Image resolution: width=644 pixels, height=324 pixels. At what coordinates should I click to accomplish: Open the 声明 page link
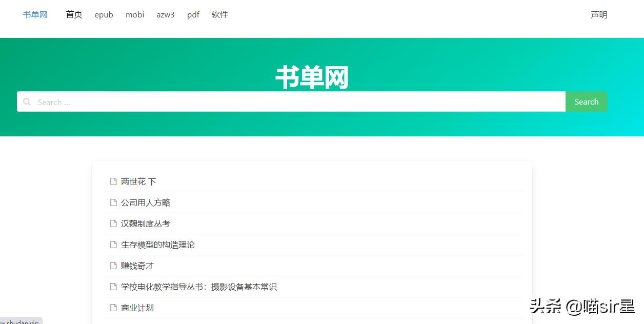point(598,14)
